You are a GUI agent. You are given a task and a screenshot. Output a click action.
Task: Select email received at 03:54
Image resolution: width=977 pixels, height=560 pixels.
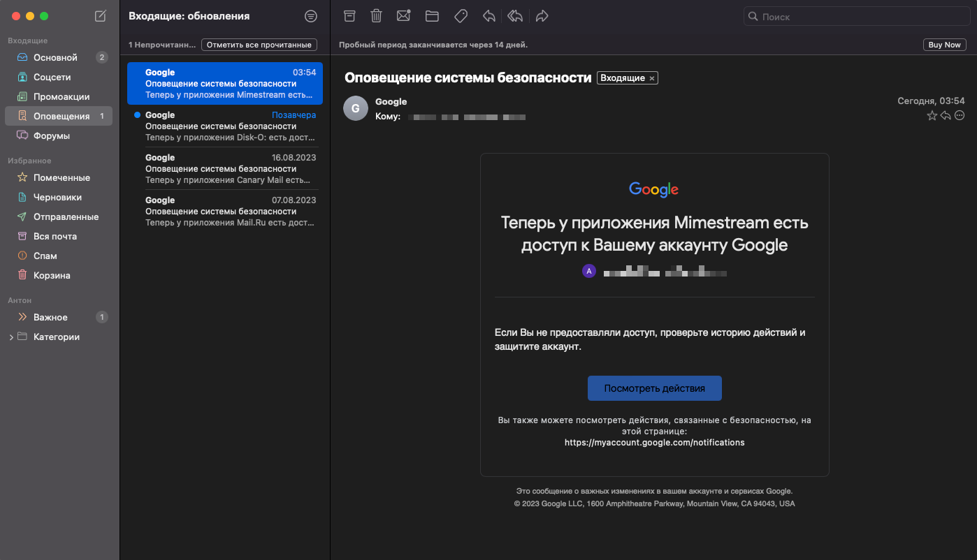click(x=225, y=83)
